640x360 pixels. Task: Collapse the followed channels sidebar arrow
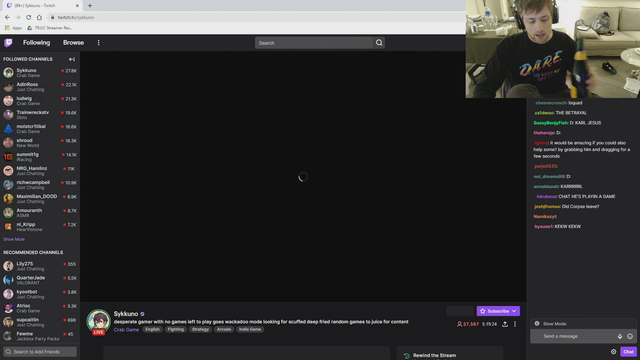click(x=72, y=59)
